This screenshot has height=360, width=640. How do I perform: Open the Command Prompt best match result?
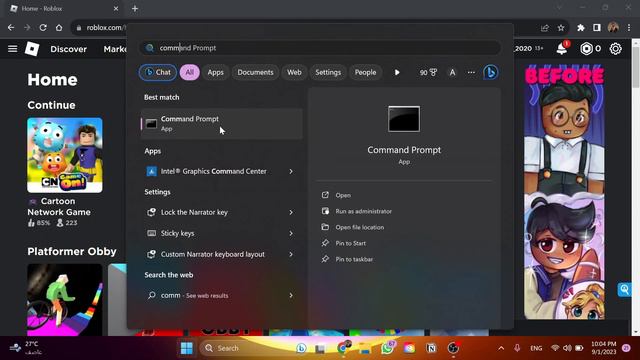coord(222,124)
